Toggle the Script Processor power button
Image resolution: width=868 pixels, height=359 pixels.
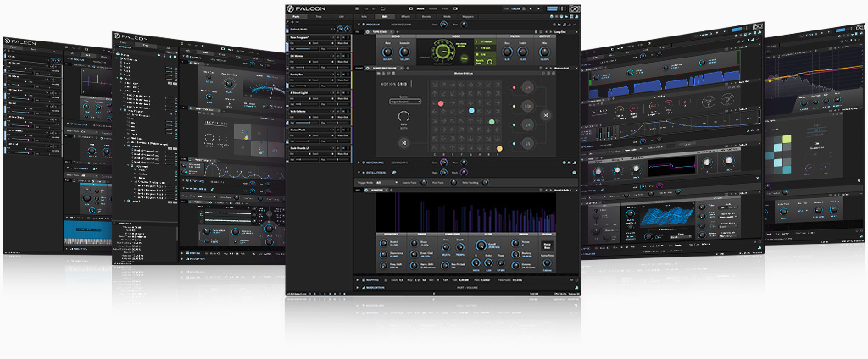click(368, 68)
